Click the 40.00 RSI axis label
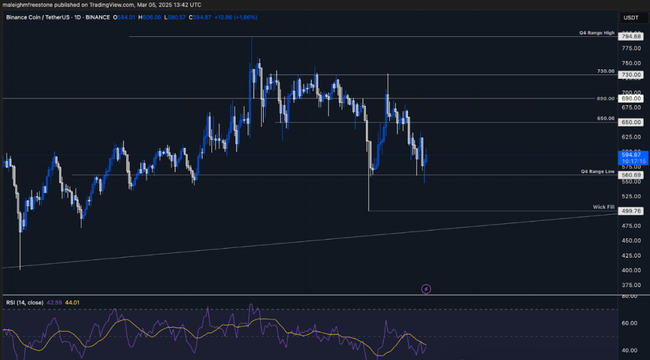Image resolution: width=650 pixels, height=360 pixels. coord(630,350)
